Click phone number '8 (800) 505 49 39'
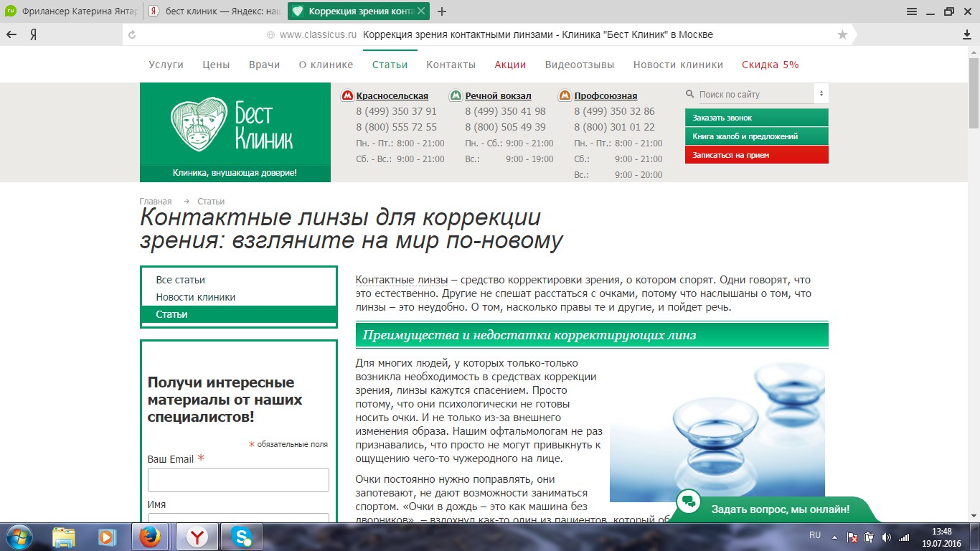Viewport: 980px width, 551px height. [505, 128]
